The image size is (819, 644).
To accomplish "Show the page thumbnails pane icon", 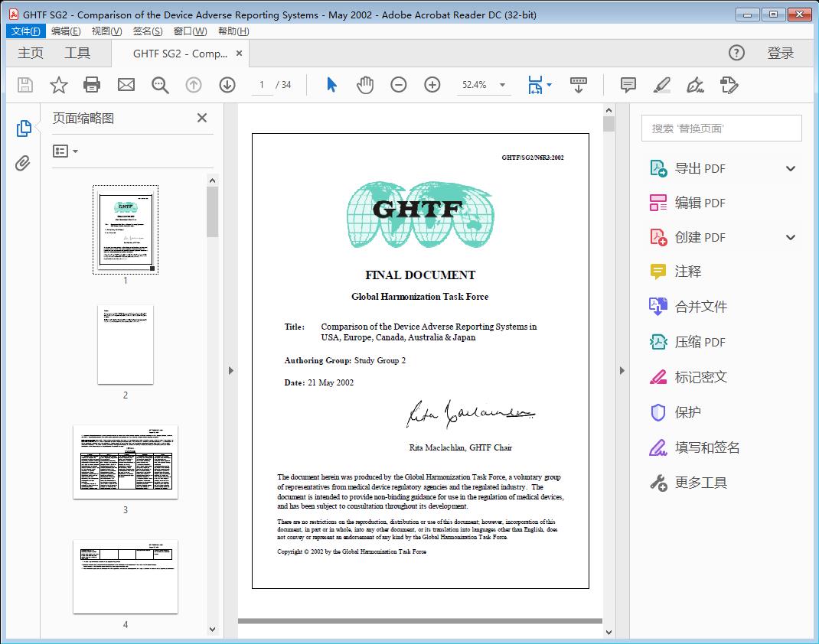I will [x=24, y=128].
